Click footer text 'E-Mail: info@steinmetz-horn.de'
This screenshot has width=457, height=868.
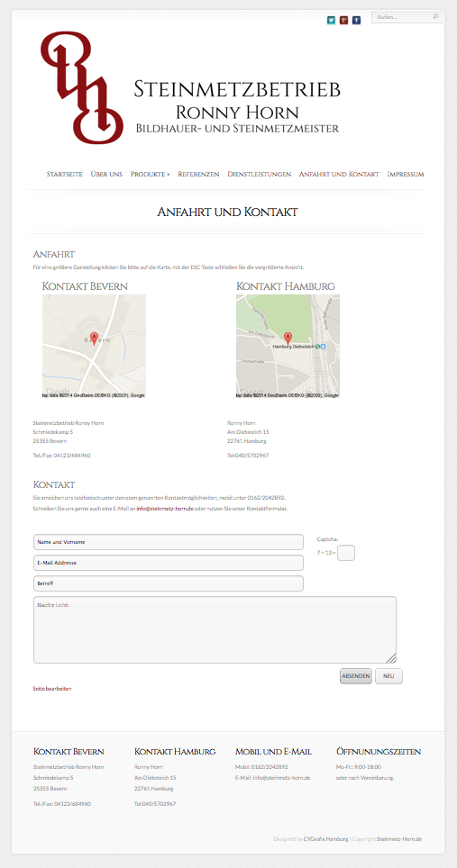pyautogui.click(x=272, y=778)
